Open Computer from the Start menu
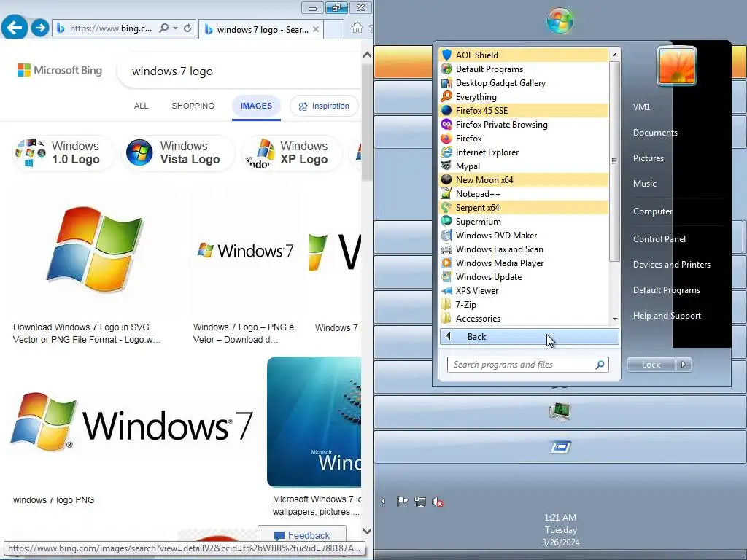 (653, 211)
